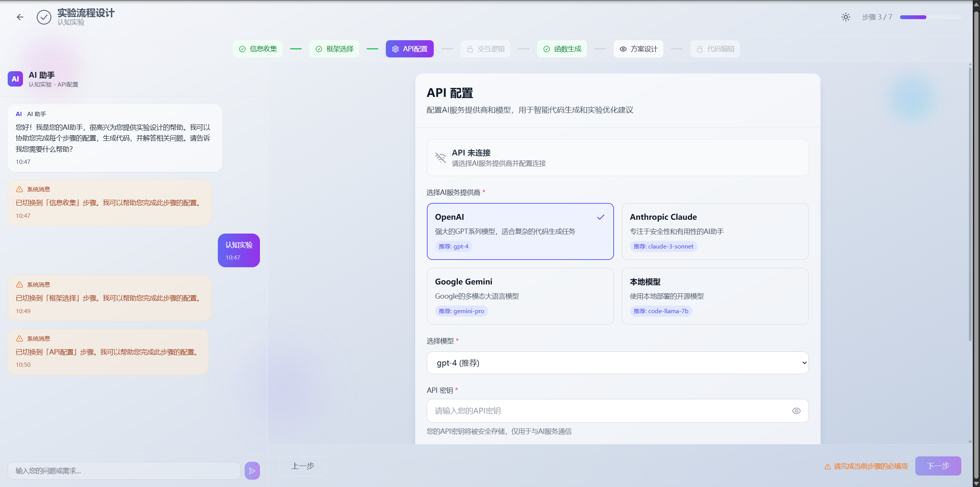Viewport: 980px width, 487px height.
Task: Click the lock icon in the 代码编辑 step
Action: tap(700, 49)
